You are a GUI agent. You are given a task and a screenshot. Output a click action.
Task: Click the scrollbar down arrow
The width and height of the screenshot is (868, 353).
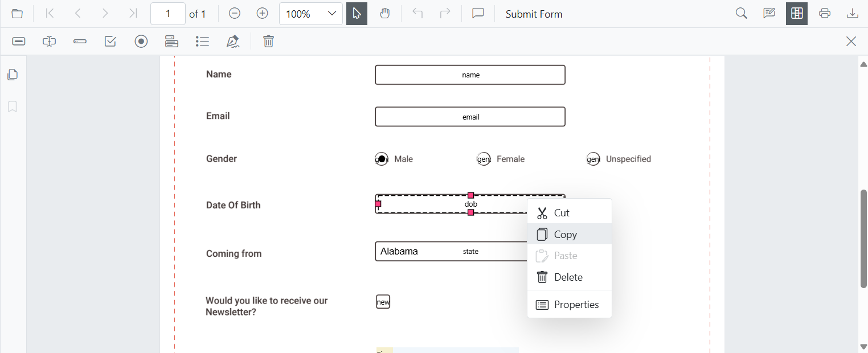click(863, 346)
